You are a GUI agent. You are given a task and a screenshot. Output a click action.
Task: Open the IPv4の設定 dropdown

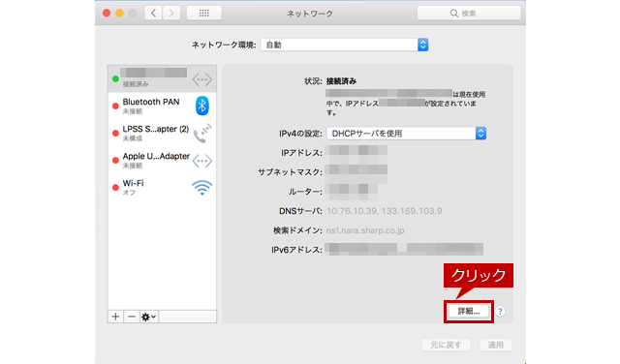tap(407, 134)
